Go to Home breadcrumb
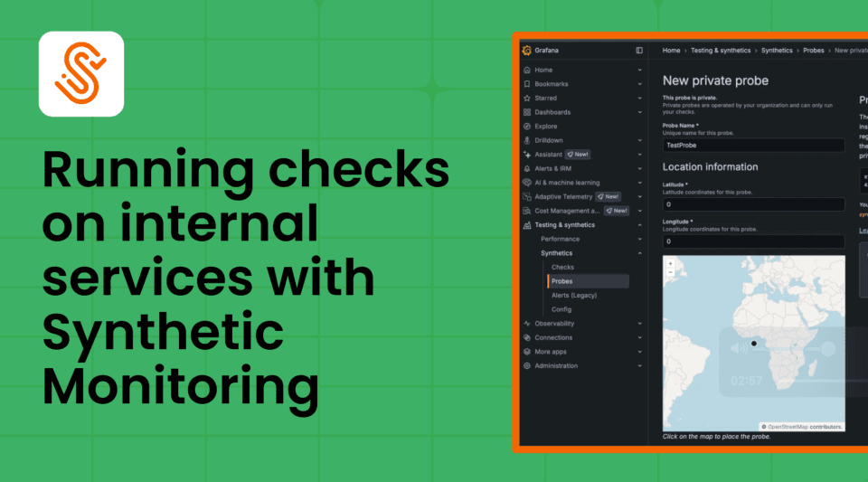The width and height of the screenshot is (868, 482). (671, 51)
